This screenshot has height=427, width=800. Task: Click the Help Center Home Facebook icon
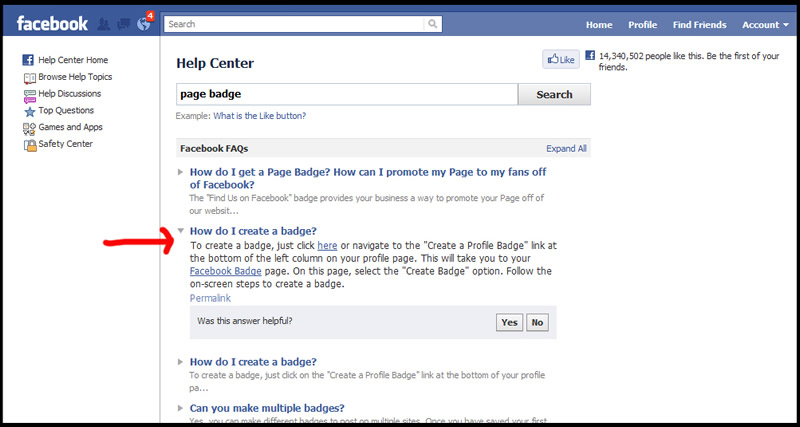[28, 60]
